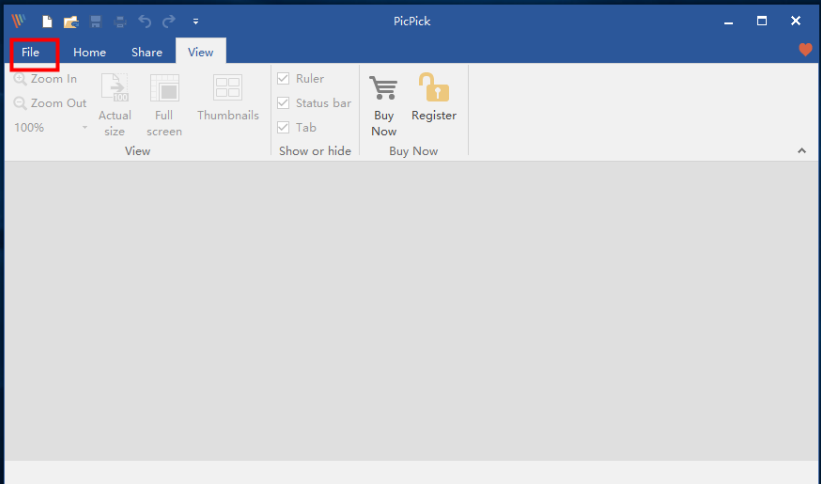Switch to the Share tab

146,52
